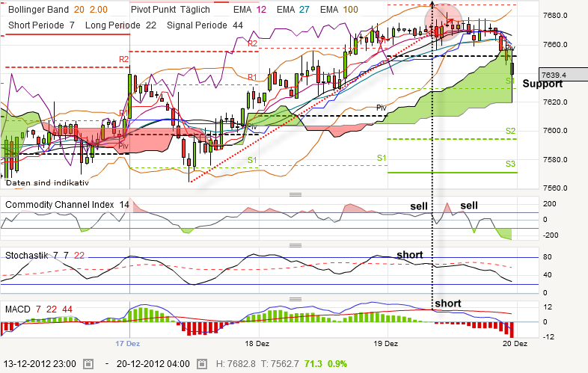
Task: Click the Signal Periode 44 setting
Action: tap(205, 25)
